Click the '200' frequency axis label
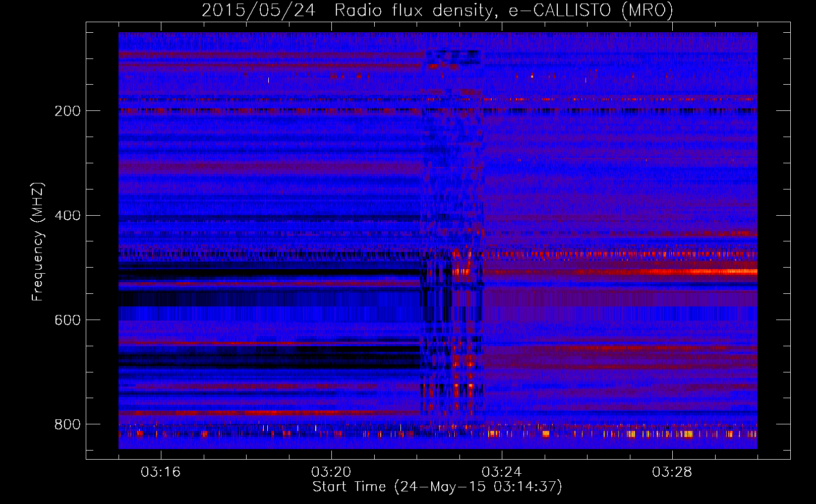Screen dimensions: 816x504 click(x=68, y=111)
